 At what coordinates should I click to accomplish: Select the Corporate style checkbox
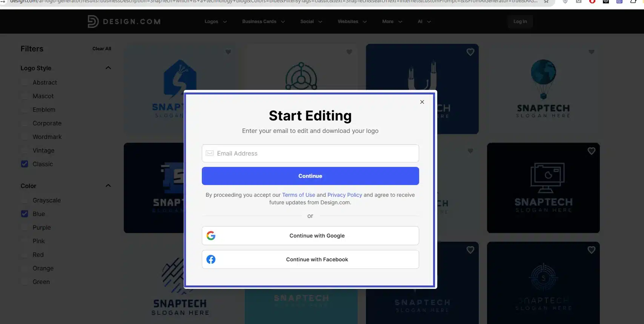[25, 123]
